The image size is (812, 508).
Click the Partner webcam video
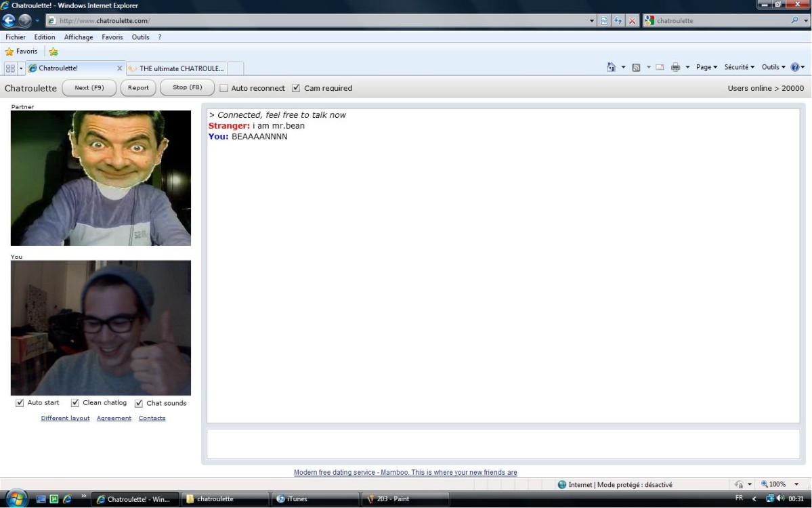(x=101, y=178)
